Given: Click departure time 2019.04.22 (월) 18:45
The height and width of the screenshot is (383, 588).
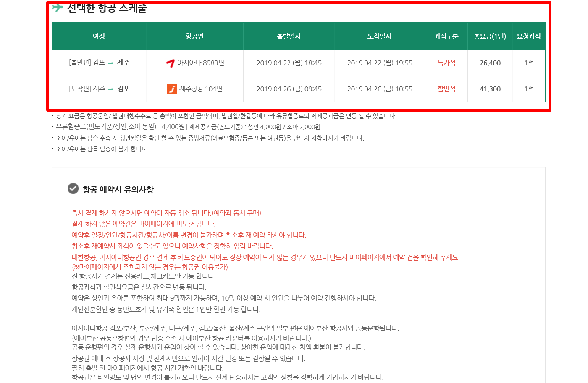Looking at the screenshot, I should 289,63.
